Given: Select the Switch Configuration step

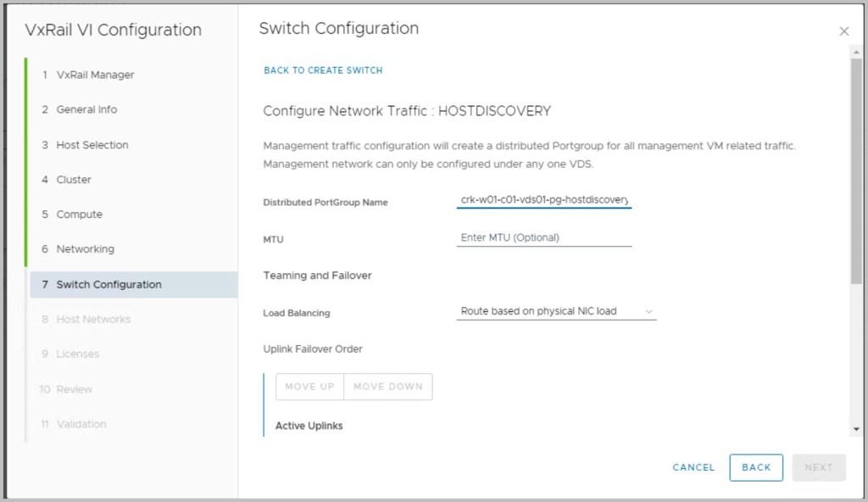Looking at the screenshot, I should pyautogui.click(x=108, y=285).
